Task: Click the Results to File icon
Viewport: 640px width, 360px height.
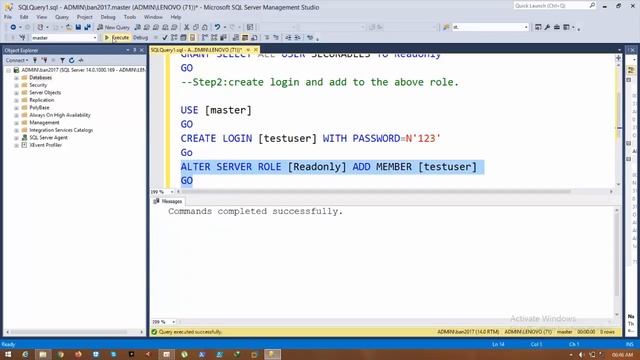Action: point(254,38)
